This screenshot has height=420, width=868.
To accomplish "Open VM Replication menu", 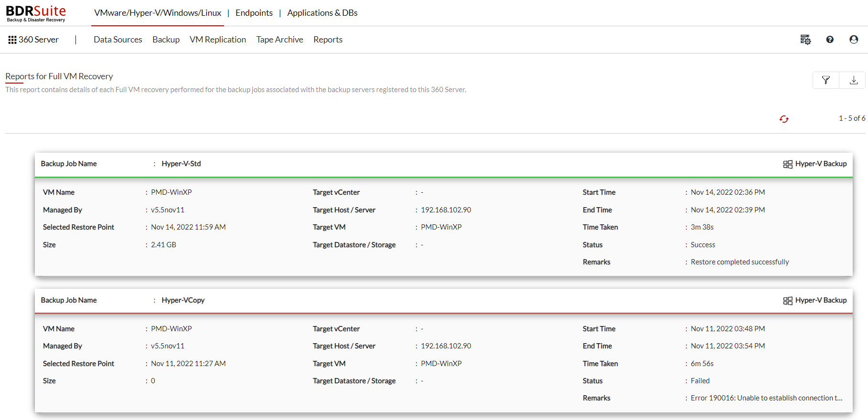I will tap(218, 40).
